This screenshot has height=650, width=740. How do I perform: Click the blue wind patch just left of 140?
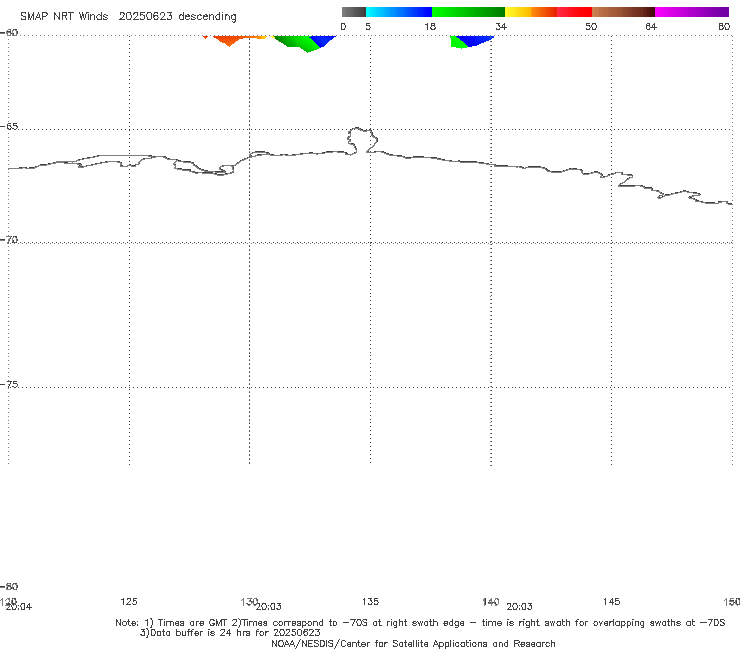pyautogui.click(x=474, y=40)
